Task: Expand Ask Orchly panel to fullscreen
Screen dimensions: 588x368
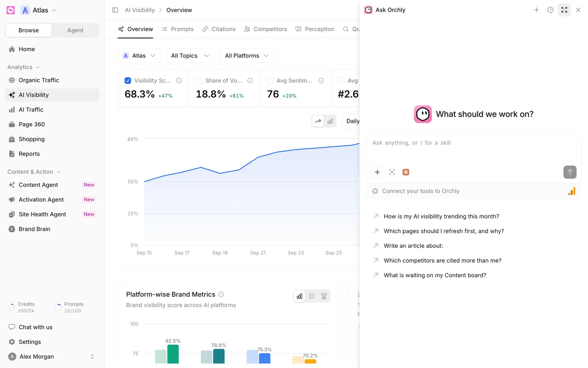Action: pyautogui.click(x=564, y=10)
